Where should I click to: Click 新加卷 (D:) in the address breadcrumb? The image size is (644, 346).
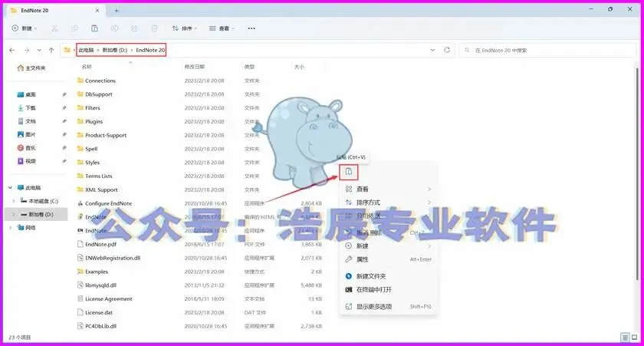(x=114, y=50)
